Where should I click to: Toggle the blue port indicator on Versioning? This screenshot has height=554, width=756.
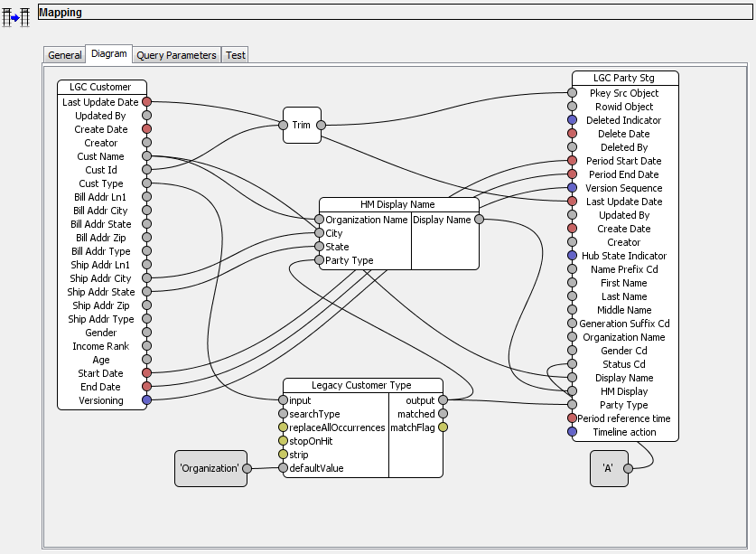147,400
